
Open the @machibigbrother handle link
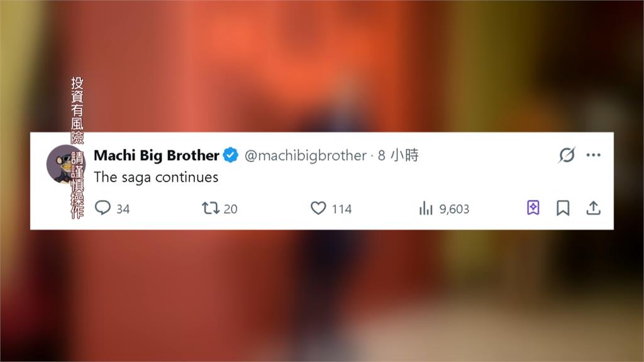pos(306,156)
